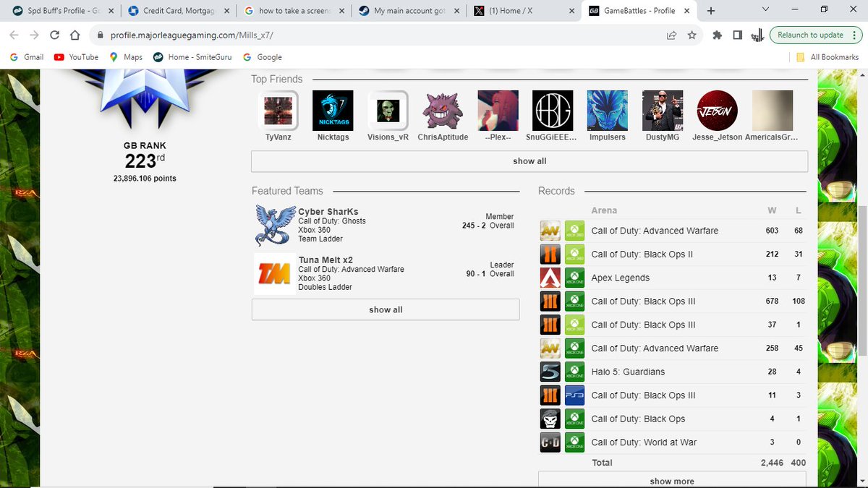Click Xbox icon in Halo 5 row
868x488 pixels.
point(575,372)
